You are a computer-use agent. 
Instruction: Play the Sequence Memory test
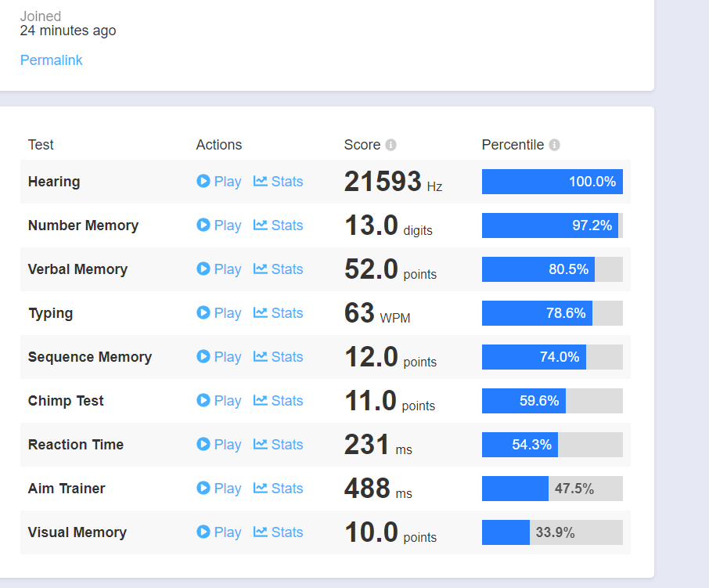[218, 357]
